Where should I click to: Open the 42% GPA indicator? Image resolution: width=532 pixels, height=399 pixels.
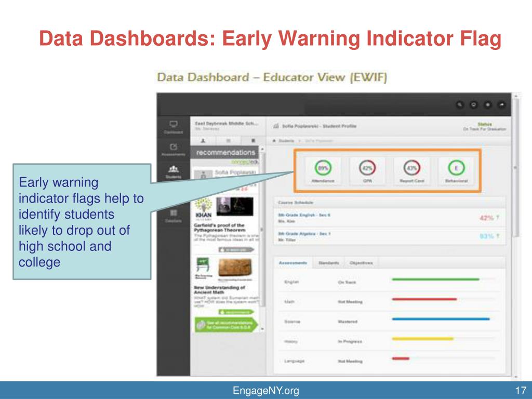click(367, 171)
